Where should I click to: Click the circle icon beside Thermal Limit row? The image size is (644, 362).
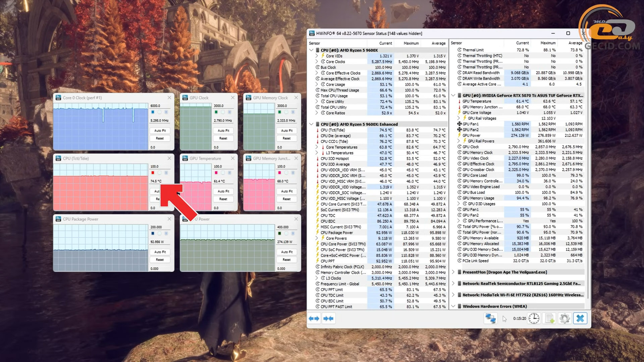(460, 50)
